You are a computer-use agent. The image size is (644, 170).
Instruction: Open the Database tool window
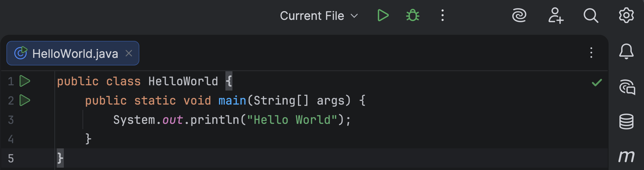626,122
